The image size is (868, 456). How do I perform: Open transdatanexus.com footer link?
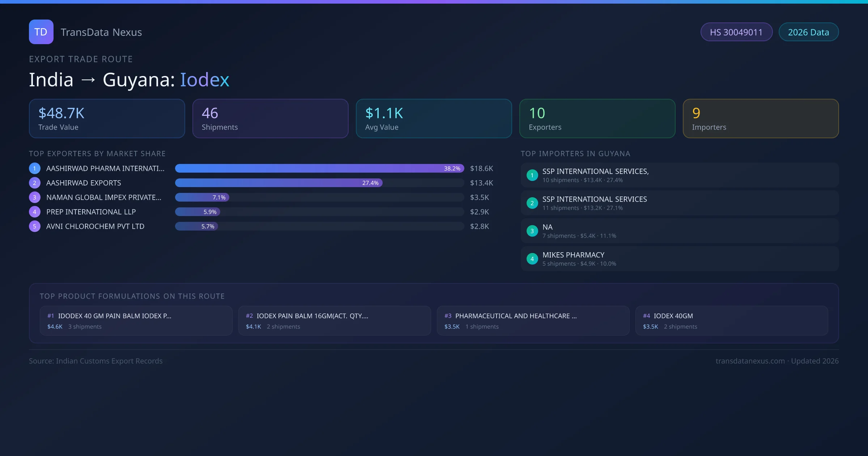750,361
